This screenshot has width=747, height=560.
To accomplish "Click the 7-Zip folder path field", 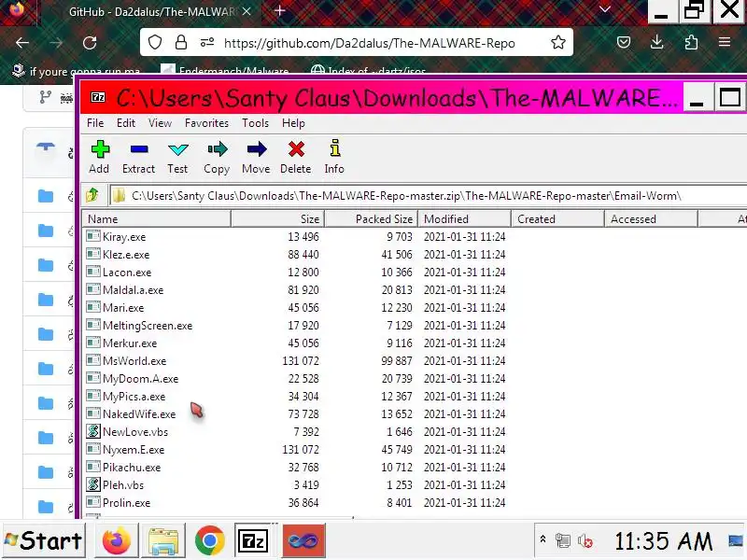I will click(428, 196).
